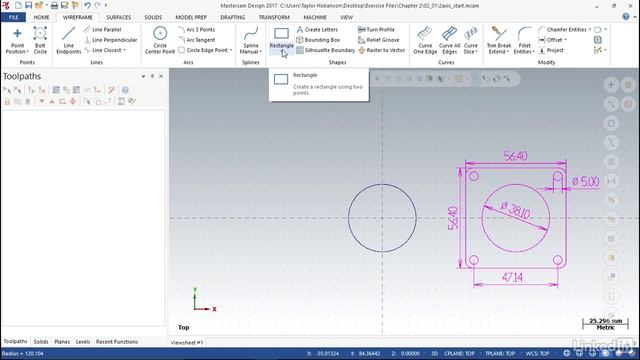Screen dimensions: 640x360
Task: Open the Raster to Vector tool
Action: point(382,50)
